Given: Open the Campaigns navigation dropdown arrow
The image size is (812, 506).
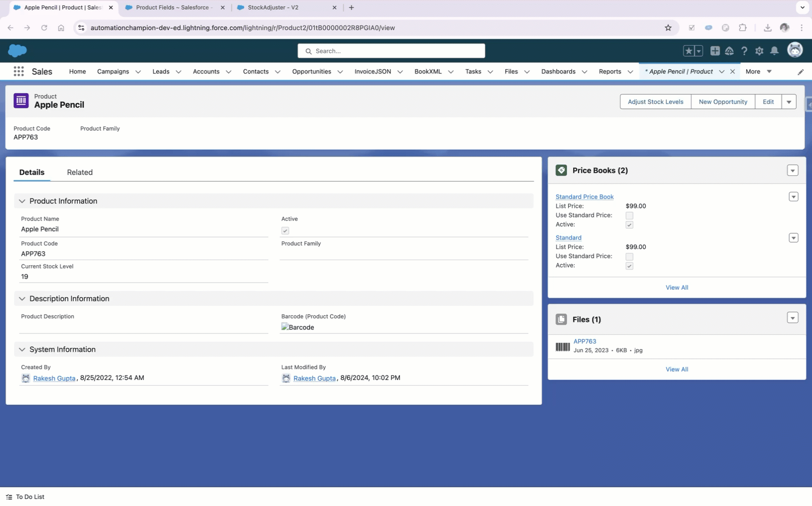Looking at the screenshot, I should (138, 72).
